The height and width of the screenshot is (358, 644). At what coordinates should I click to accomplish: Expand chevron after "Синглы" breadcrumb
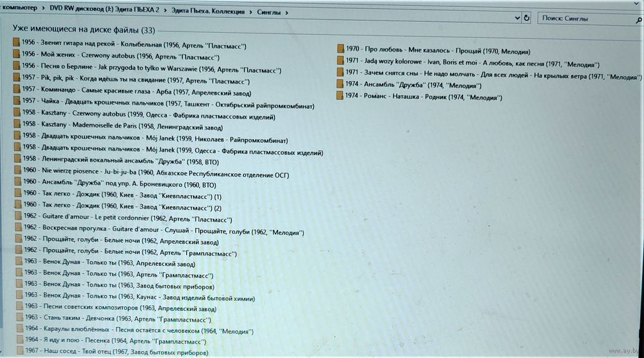tap(287, 13)
